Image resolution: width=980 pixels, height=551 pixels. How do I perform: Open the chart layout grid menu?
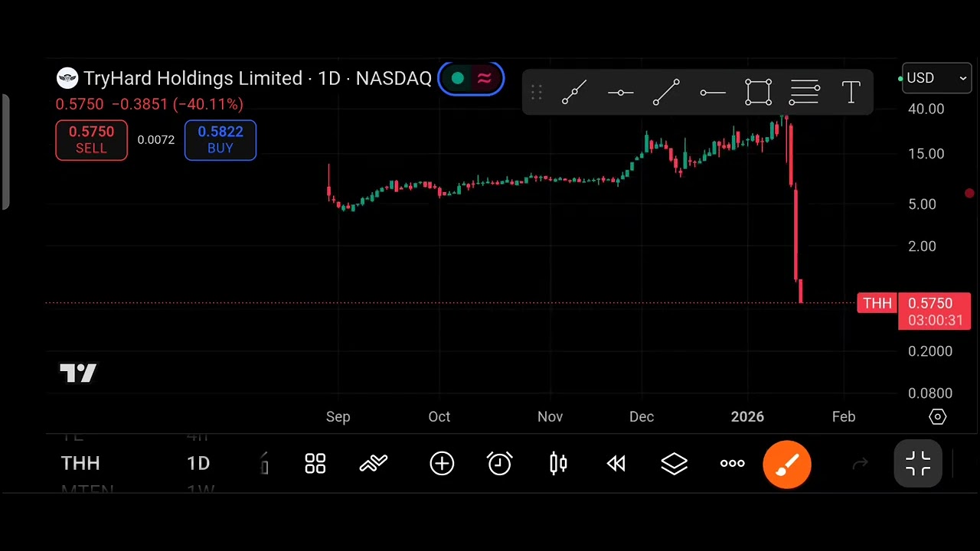(315, 463)
